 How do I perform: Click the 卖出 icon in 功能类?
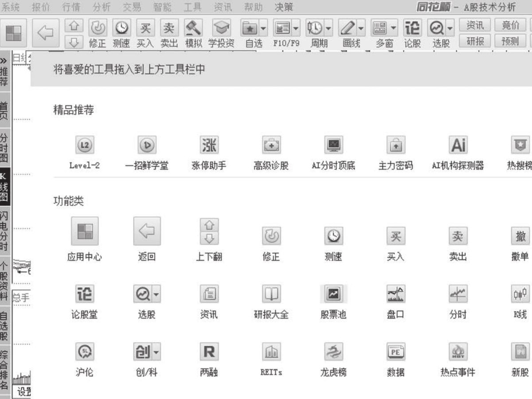click(x=458, y=236)
